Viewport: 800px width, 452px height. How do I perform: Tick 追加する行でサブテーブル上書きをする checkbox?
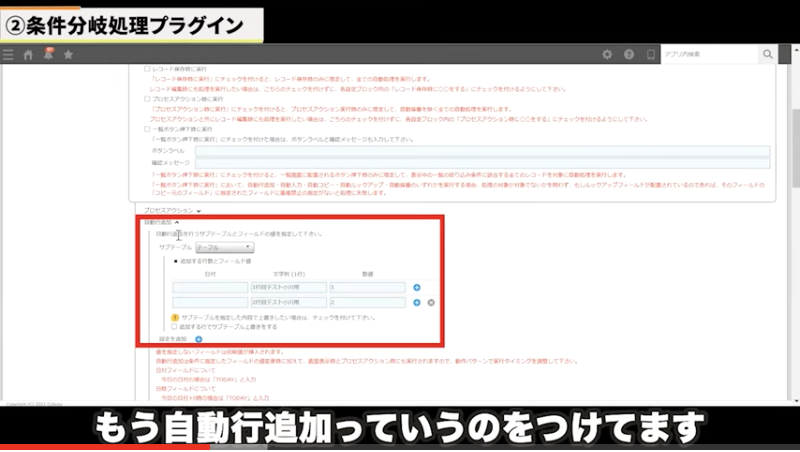(x=175, y=325)
